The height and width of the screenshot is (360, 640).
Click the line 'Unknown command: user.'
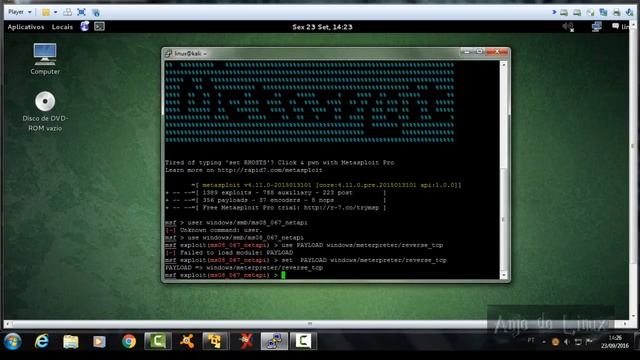pyautogui.click(x=213, y=230)
